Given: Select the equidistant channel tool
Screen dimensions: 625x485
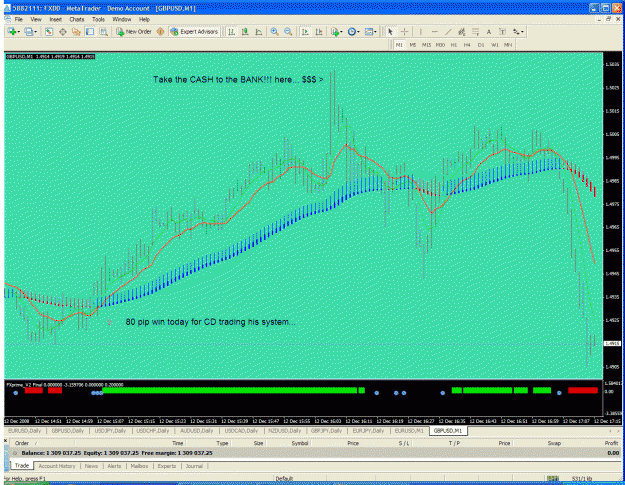Looking at the screenshot, I should pyautogui.click(x=462, y=32).
